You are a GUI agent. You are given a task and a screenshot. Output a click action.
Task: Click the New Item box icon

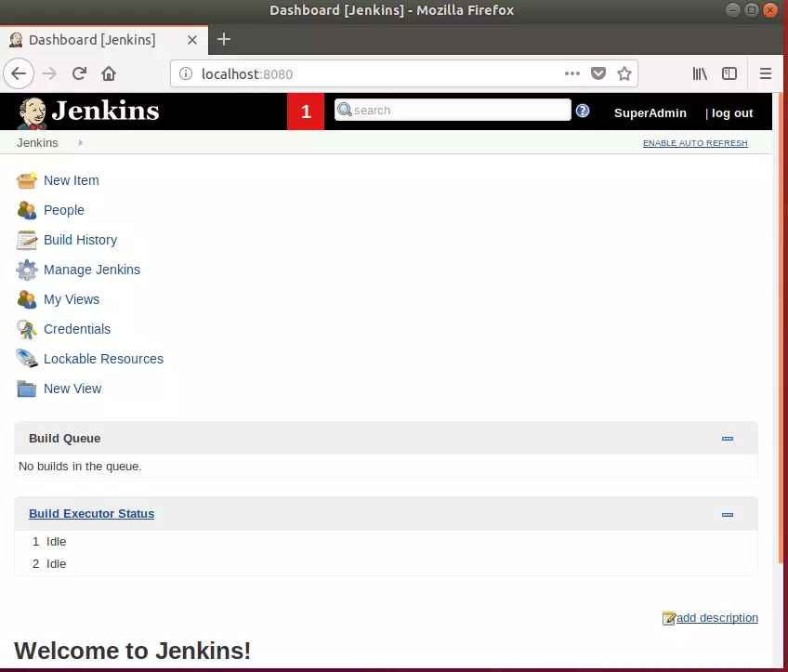click(27, 180)
